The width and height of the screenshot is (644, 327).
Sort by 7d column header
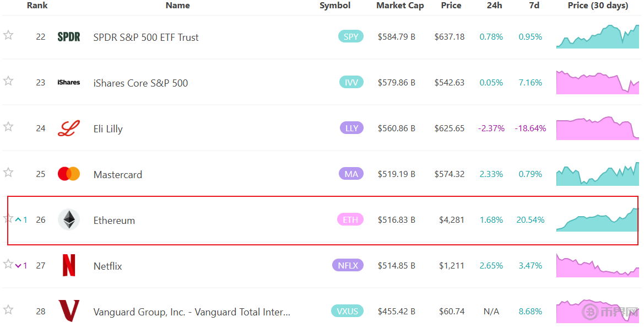point(534,6)
